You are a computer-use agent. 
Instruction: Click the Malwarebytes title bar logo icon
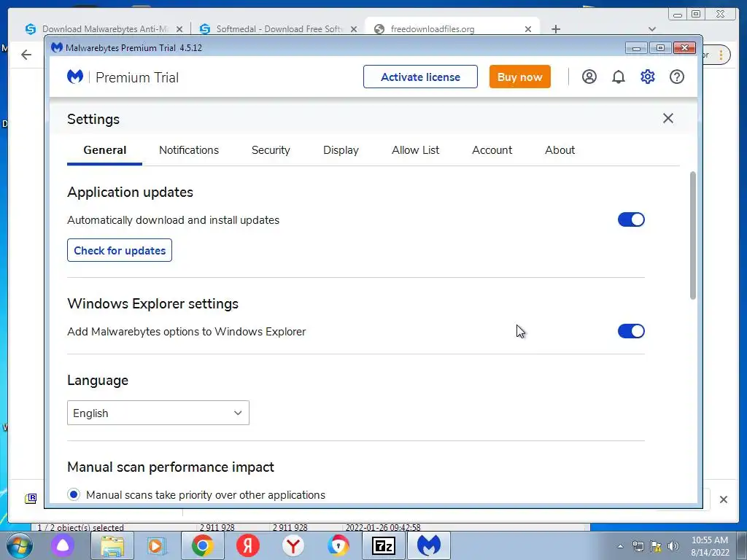(57, 47)
